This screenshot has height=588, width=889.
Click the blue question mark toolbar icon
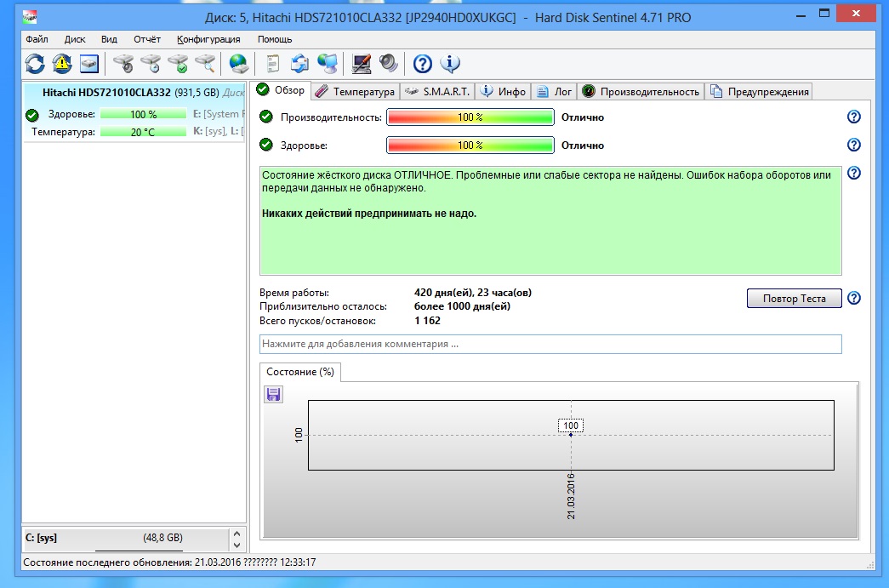coord(423,64)
